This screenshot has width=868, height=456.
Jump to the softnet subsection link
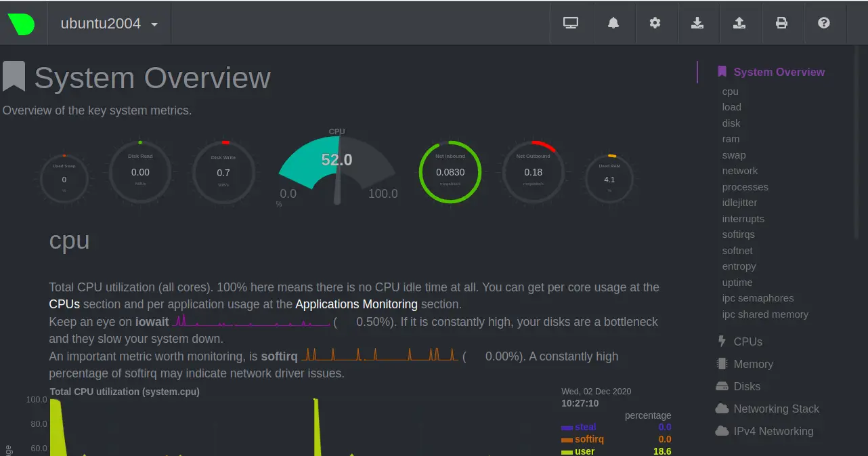tap(737, 251)
